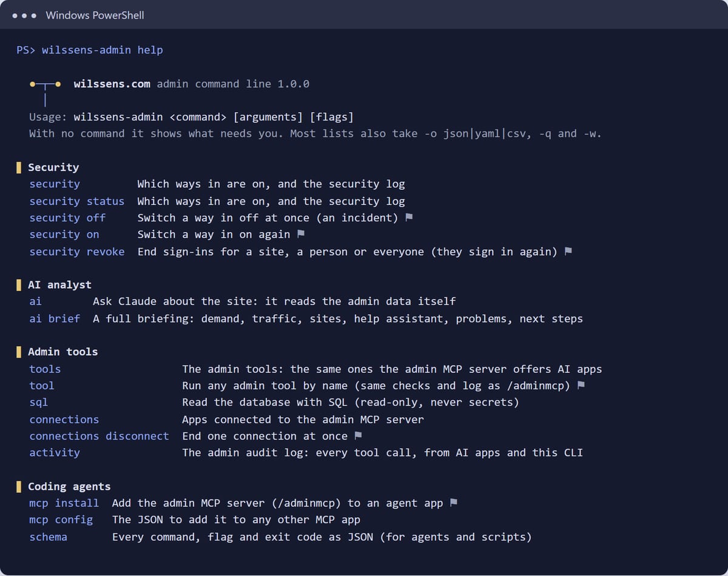The height and width of the screenshot is (576, 728).
Task: Click the 'AI analyst' section heading
Action: click(59, 284)
